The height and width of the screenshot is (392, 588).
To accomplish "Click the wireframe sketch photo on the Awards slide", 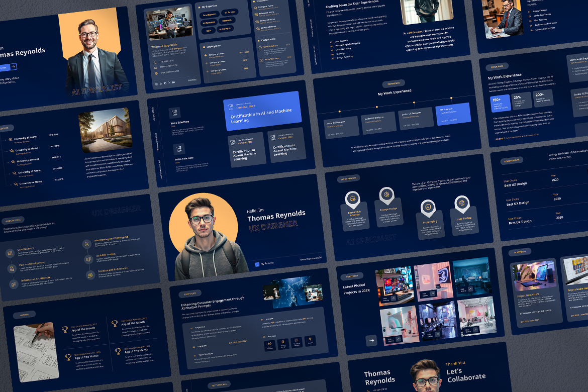I will [x=36, y=352].
